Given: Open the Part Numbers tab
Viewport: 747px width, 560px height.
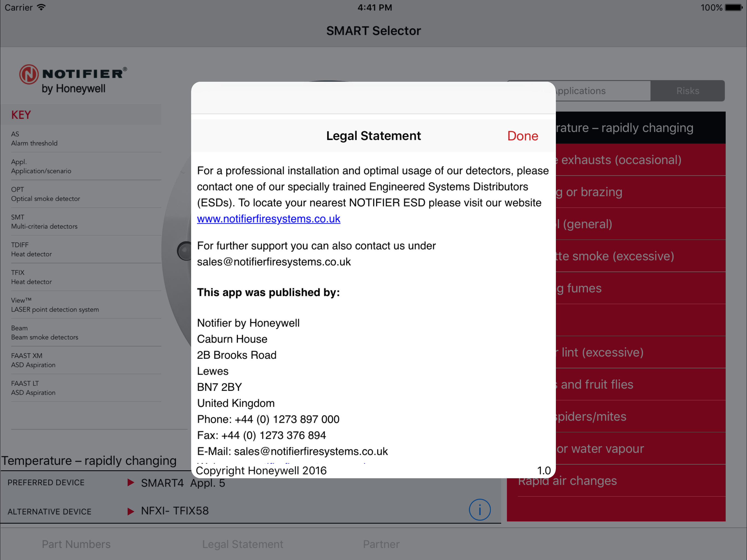Looking at the screenshot, I should 76,544.
